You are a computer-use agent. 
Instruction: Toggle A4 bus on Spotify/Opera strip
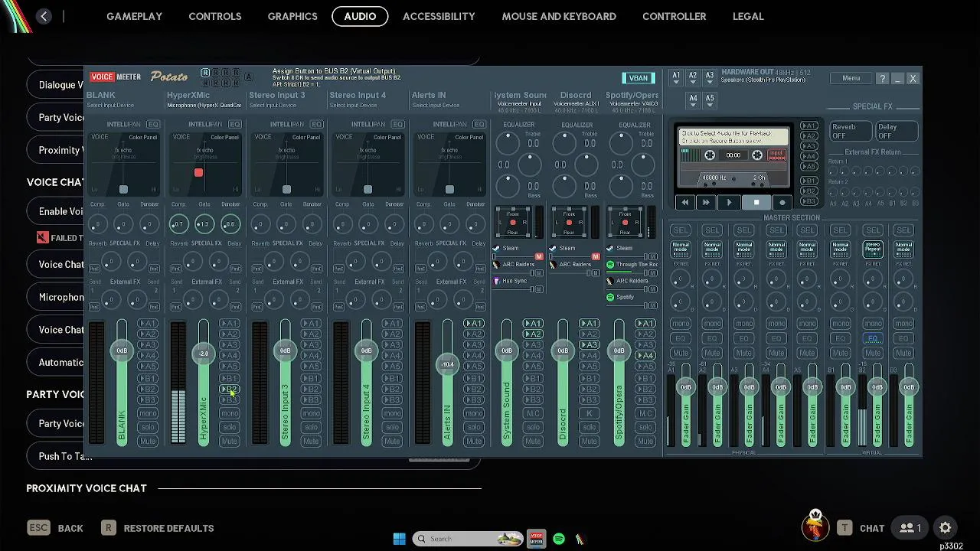(645, 356)
